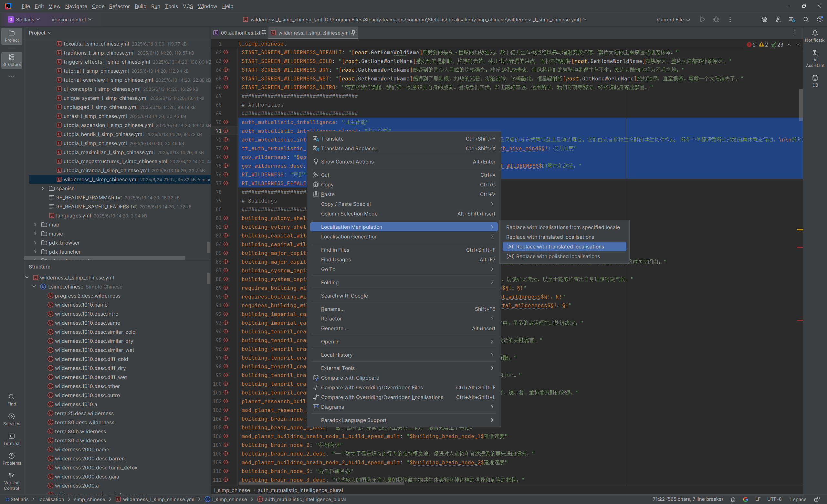This screenshot has width=827, height=504.
Task: Open the Navigate menu
Action: 76,6
